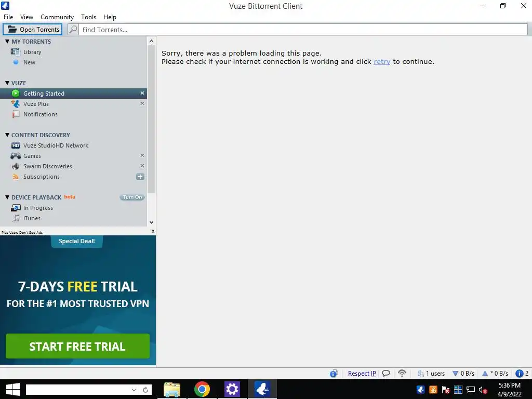Click the taskbar address input box
Screen dimensions: 532x399
point(78,390)
